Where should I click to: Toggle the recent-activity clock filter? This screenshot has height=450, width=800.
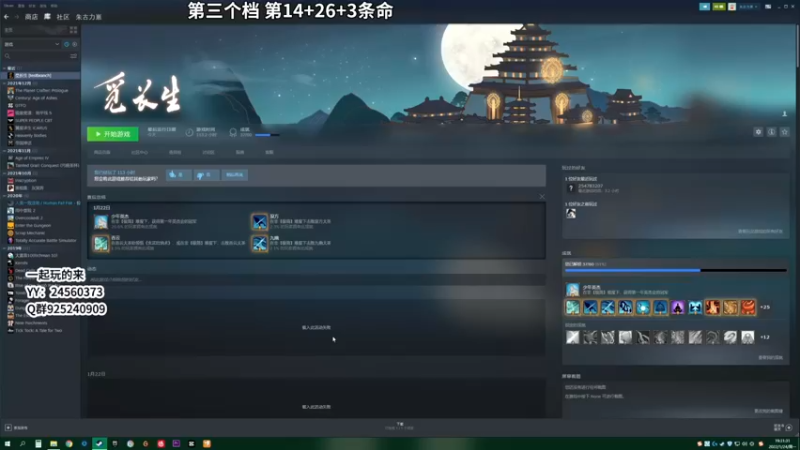pos(66,44)
